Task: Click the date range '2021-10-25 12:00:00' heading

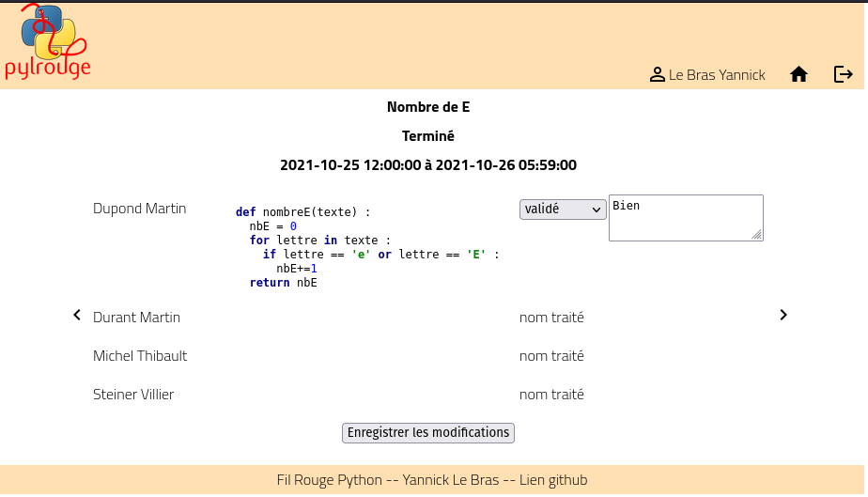Action: (428, 165)
